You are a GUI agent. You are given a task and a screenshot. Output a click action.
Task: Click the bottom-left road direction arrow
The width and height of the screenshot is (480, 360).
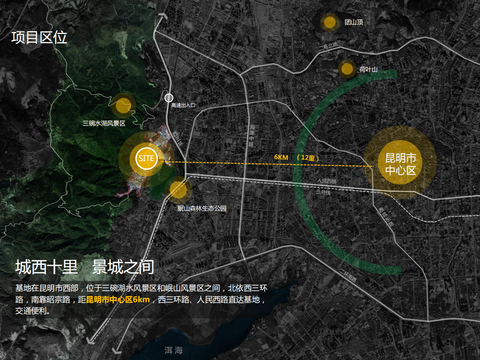pyautogui.click(x=91, y=341)
